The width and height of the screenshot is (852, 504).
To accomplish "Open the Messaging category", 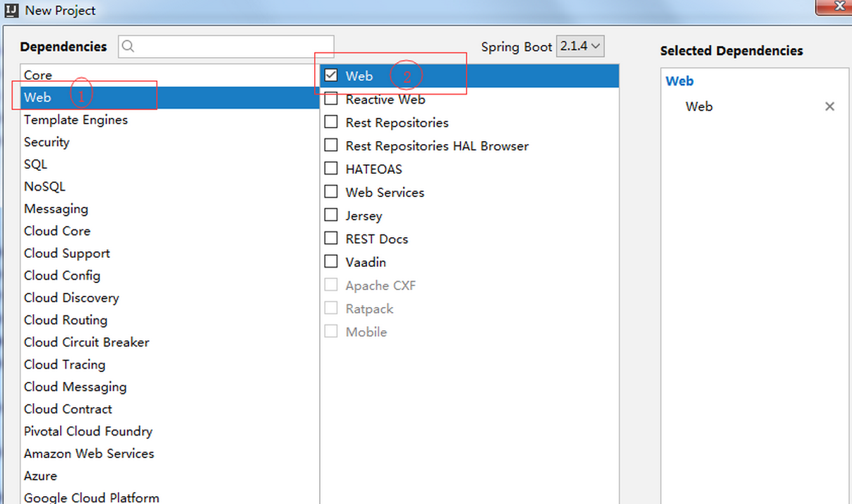I will 169,209.
